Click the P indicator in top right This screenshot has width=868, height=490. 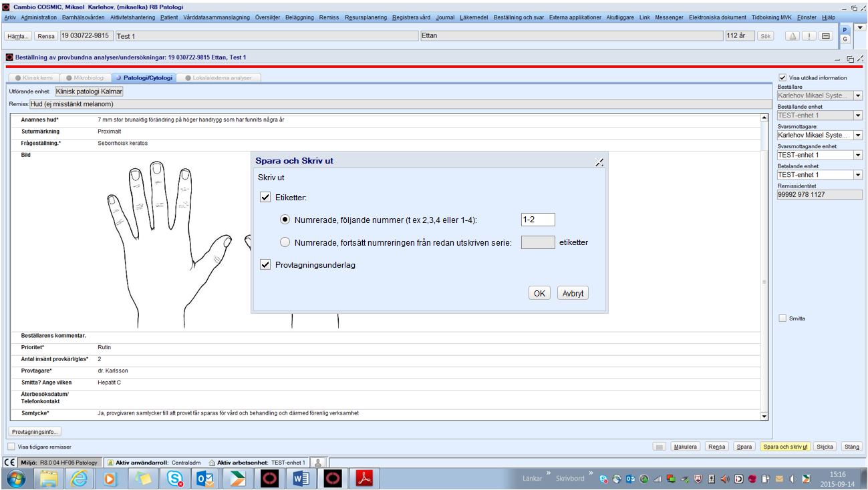point(845,30)
